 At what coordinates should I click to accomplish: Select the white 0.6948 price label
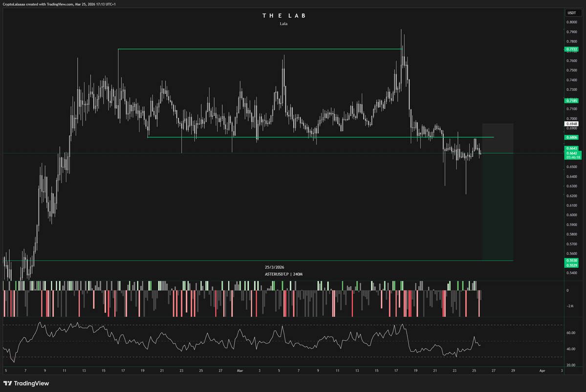click(x=571, y=124)
